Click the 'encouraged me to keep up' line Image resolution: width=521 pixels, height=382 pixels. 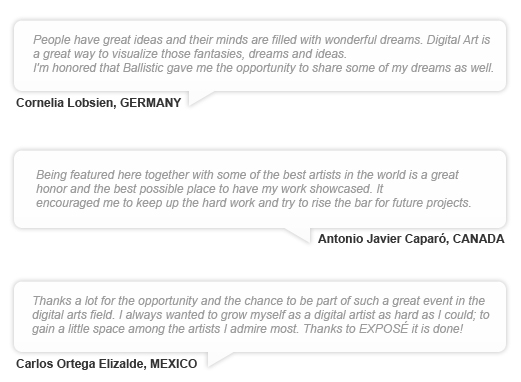coord(254,203)
